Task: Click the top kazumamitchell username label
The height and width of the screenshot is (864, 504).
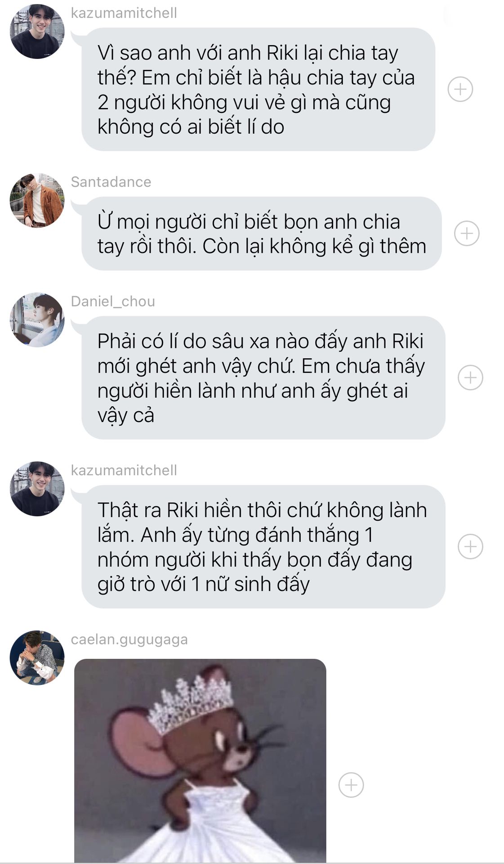Action: click(124, 13)
